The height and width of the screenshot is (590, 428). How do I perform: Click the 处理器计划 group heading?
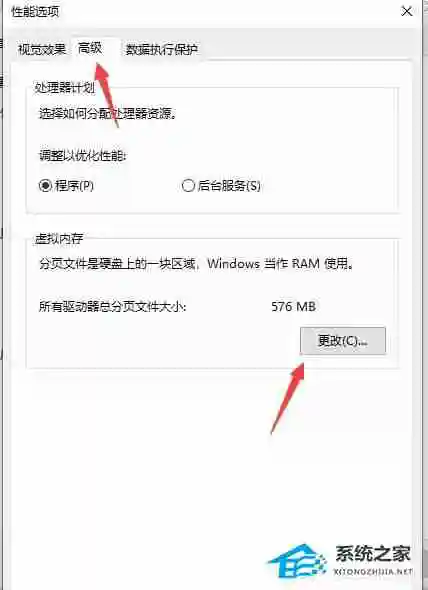click(x=64, y=88)
